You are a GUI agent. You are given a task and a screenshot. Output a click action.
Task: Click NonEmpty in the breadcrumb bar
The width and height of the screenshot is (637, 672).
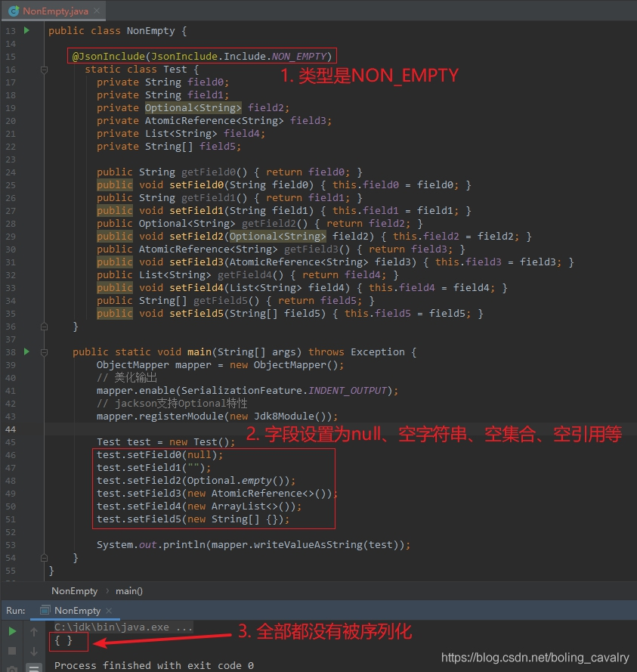75,591
